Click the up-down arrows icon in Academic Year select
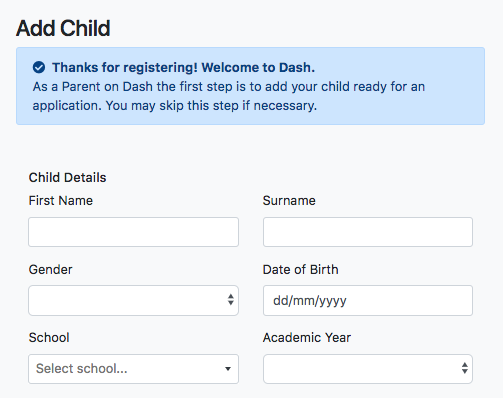 click(x=465, y=368)
